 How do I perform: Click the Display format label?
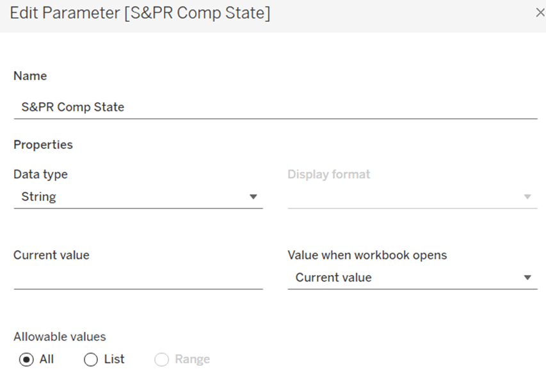(329, 174)
